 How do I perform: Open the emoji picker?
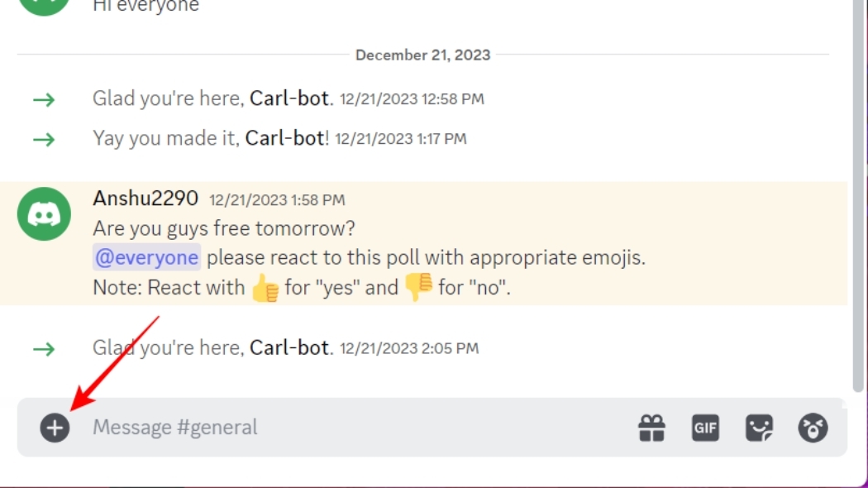point(813,428)
